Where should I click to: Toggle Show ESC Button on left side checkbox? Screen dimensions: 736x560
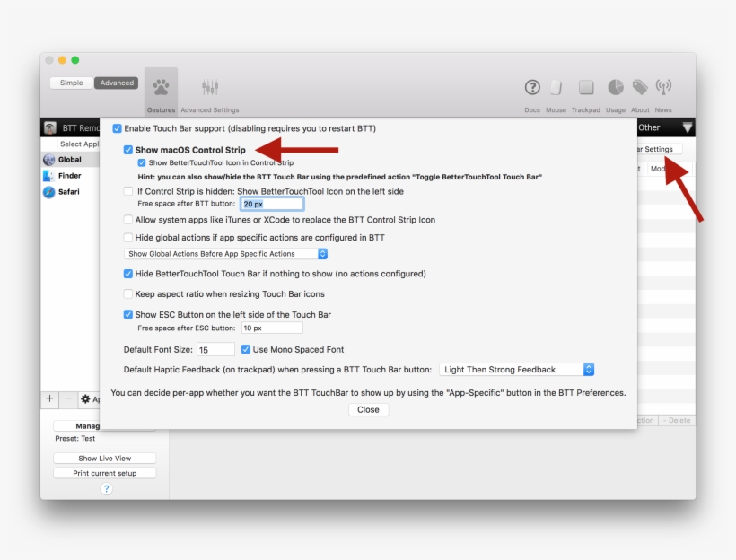127,314
